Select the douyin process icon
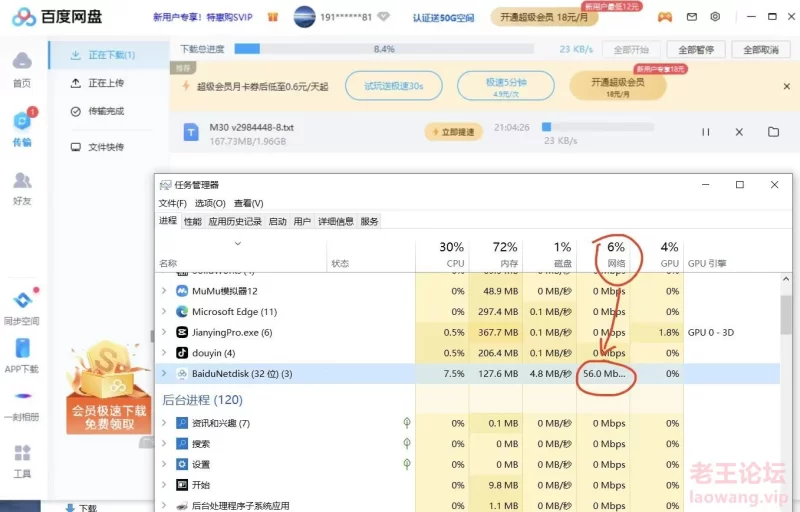Viewport: 800px width, 512px height. coord(182,353)
